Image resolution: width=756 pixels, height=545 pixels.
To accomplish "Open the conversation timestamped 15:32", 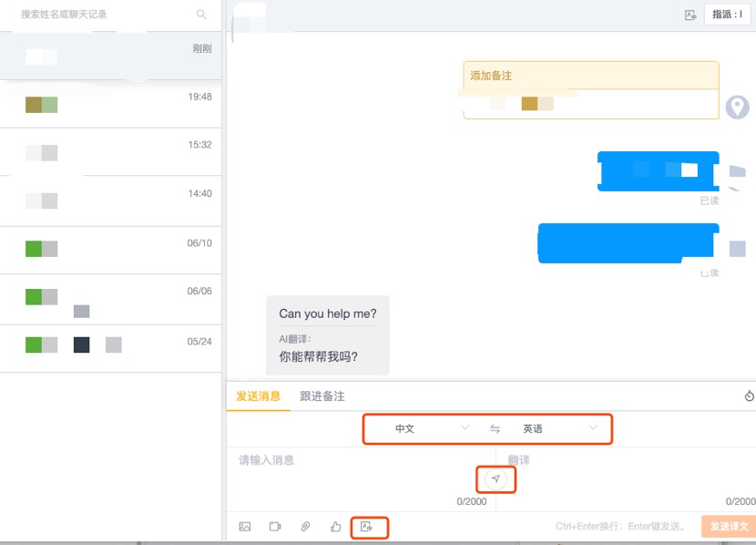I will (110, 152).
